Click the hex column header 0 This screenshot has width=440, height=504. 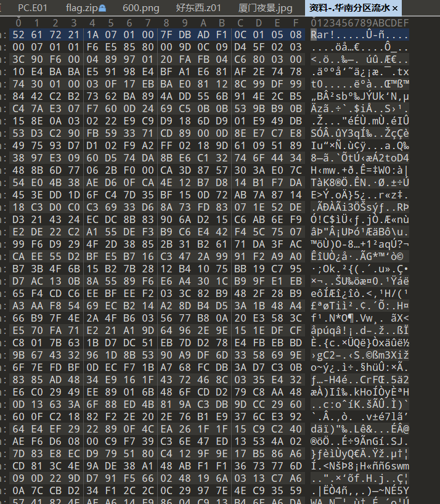click(18, 23)
